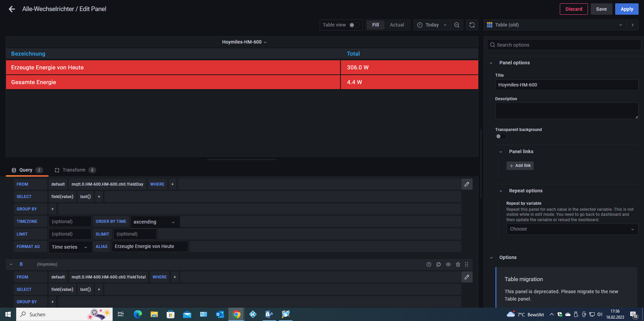This screenshot has width=644, height=321.
Task: Enable the Transparent background switch
Action: click(500, 136)
